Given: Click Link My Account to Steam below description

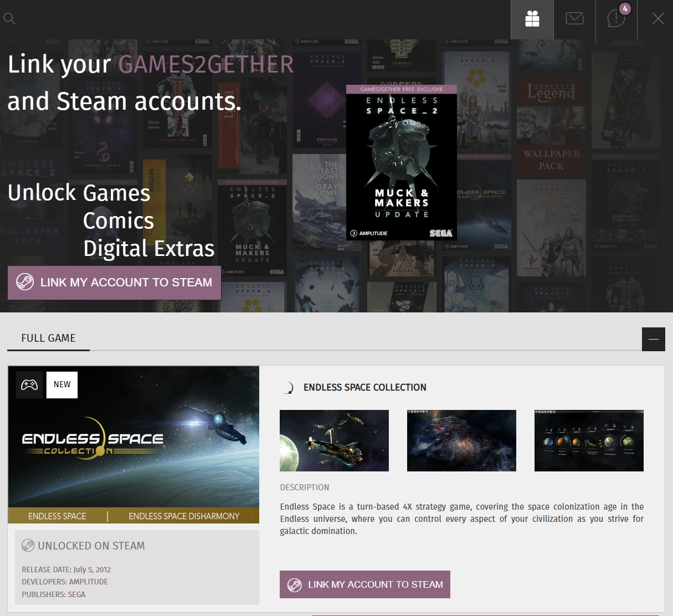Looking at the screenshot, I should (x=365, y=584).
